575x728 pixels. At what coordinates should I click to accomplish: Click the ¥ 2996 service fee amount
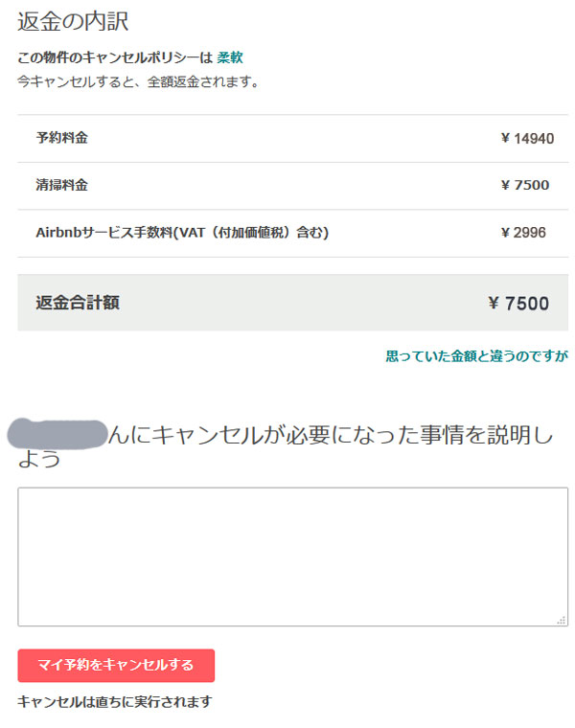point(523,232)
